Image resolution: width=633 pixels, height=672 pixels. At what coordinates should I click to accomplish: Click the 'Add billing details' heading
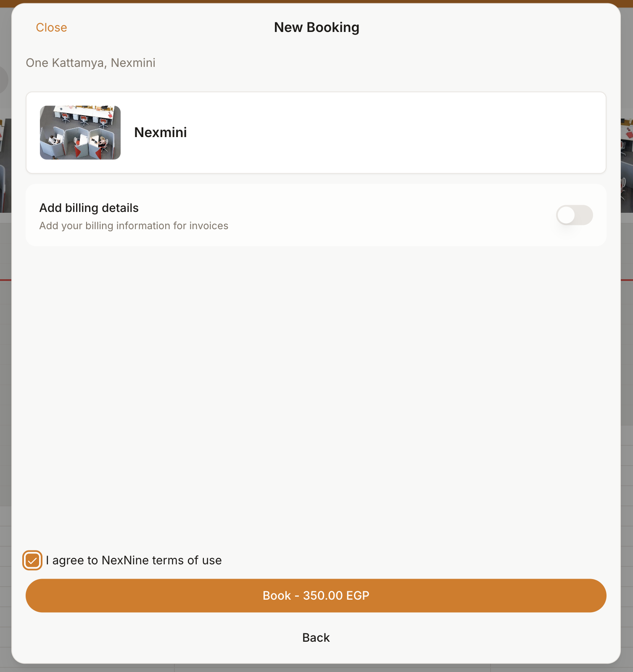pyautogui.click(x=89, y=208)
